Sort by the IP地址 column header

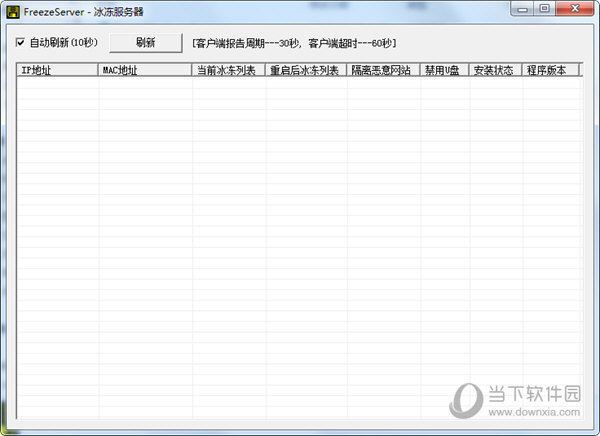(57, 70)
